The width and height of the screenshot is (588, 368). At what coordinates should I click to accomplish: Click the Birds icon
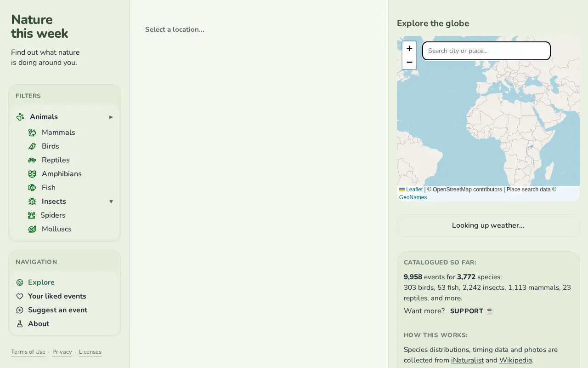click(x=32, y=146)
